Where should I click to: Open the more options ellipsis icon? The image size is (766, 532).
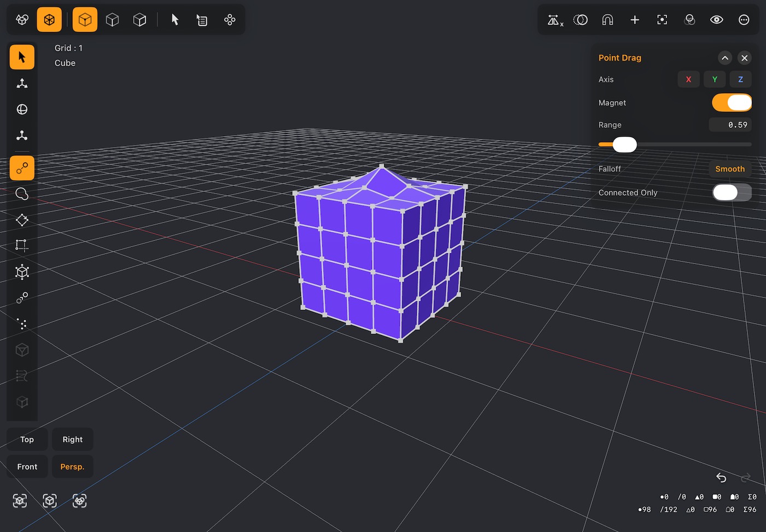pos(744,20)
